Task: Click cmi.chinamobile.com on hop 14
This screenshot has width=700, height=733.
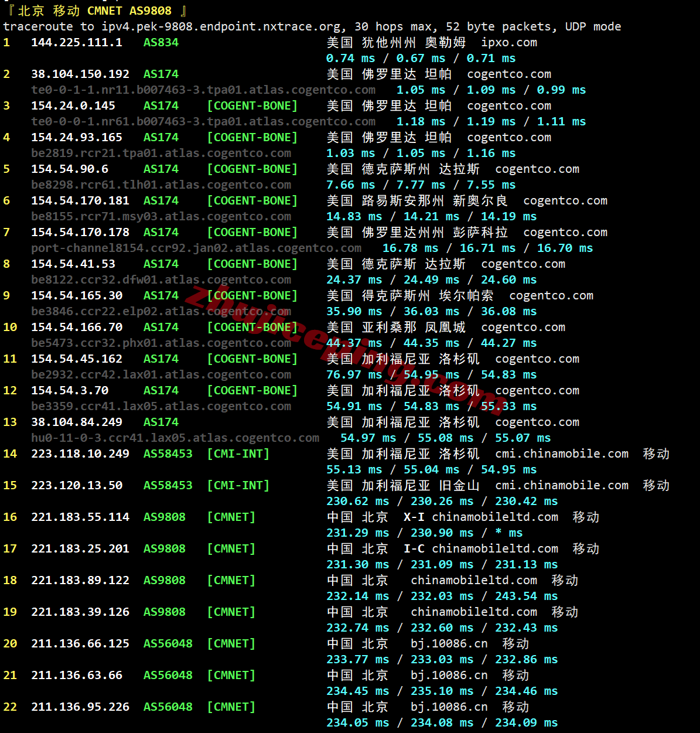Action: click(x=561, y=454)
